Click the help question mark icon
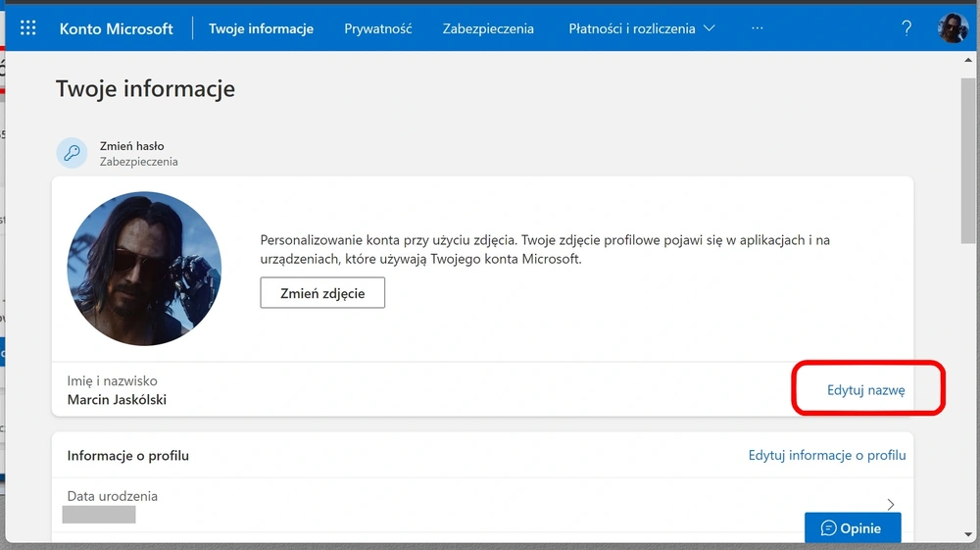 [906, 28]
